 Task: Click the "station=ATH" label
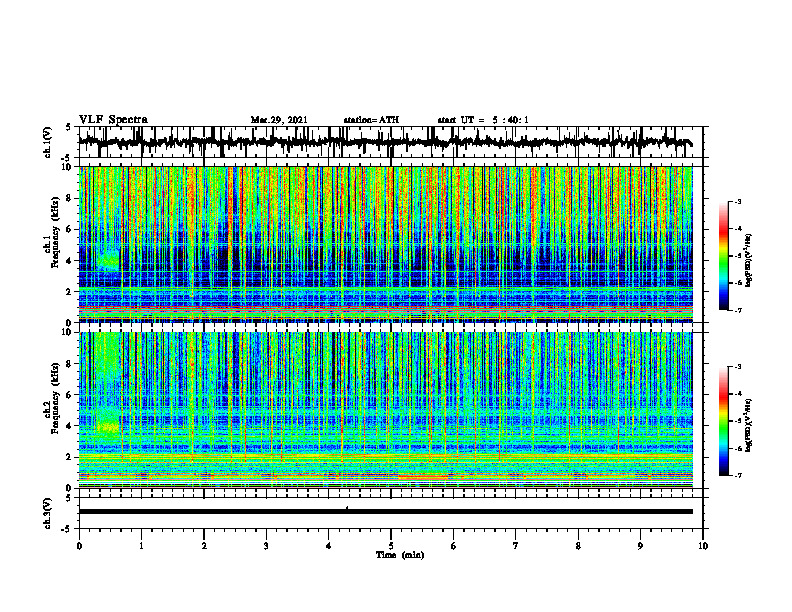pos(371,120)
